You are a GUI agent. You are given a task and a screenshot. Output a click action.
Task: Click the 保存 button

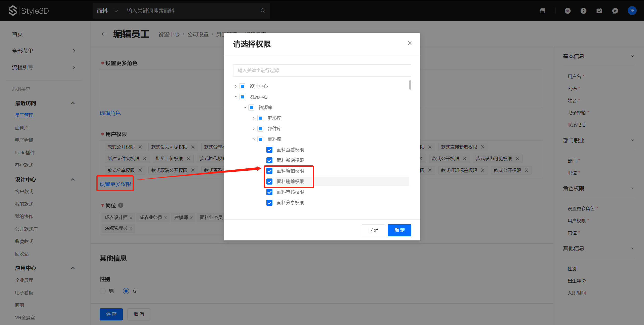111,314
